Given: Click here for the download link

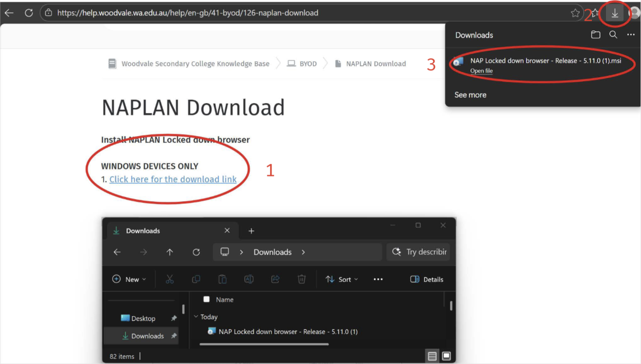Looking at the screenshot, I should point(173,179).
